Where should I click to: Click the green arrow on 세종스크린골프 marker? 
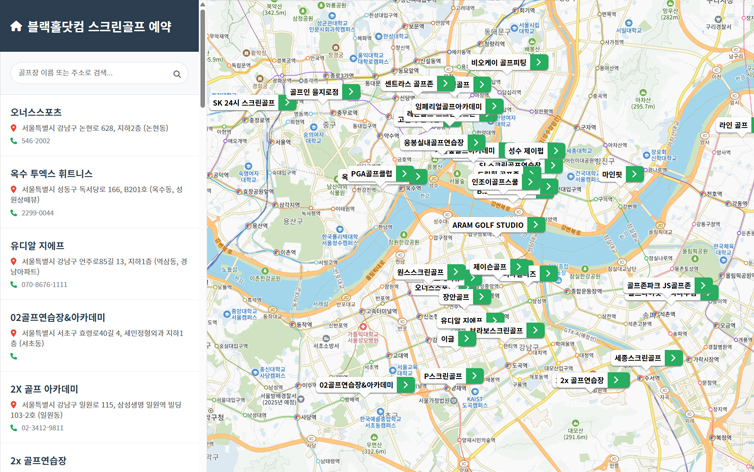(x=673, y=358)
